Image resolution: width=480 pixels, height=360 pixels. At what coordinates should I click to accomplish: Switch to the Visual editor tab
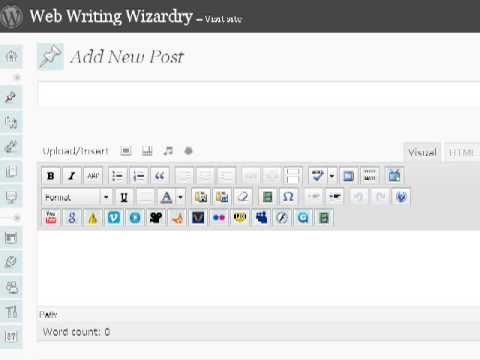[x=423, y=152]
